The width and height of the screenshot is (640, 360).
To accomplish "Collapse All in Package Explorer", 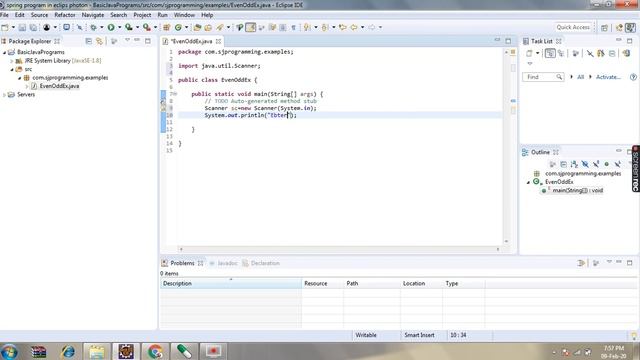I will (89, 41).
